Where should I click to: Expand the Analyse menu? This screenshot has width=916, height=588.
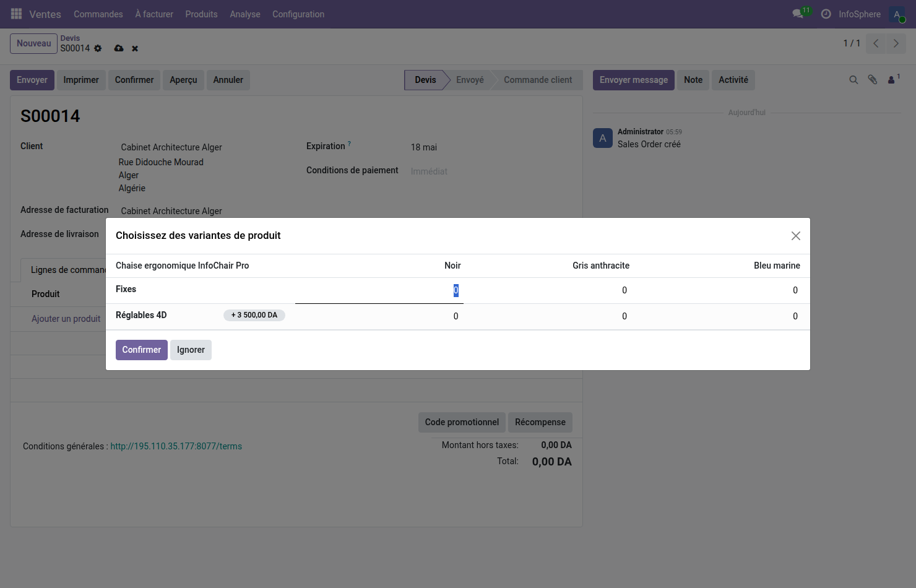tap(244, 14)
